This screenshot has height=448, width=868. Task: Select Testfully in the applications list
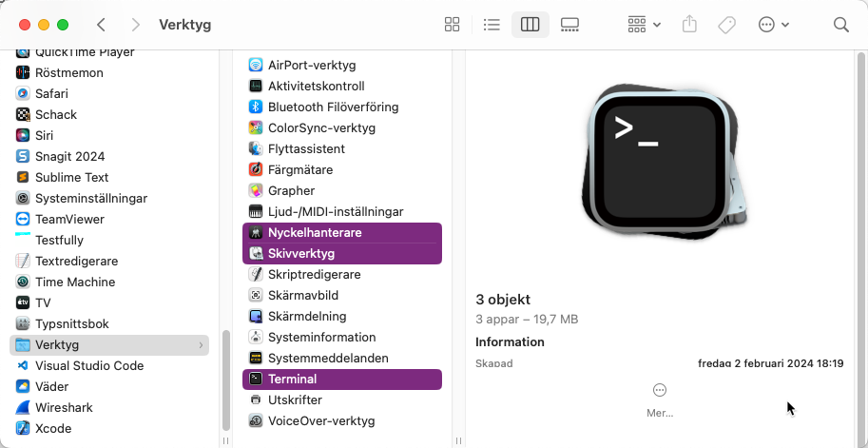point(109,241)
